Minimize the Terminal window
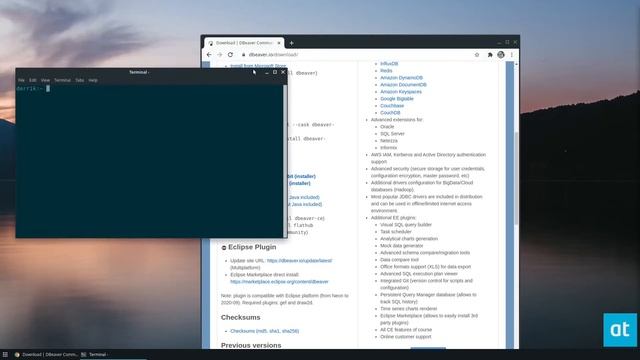The height and width of the screenshot is (360, 640). click(x=267, y=72)
